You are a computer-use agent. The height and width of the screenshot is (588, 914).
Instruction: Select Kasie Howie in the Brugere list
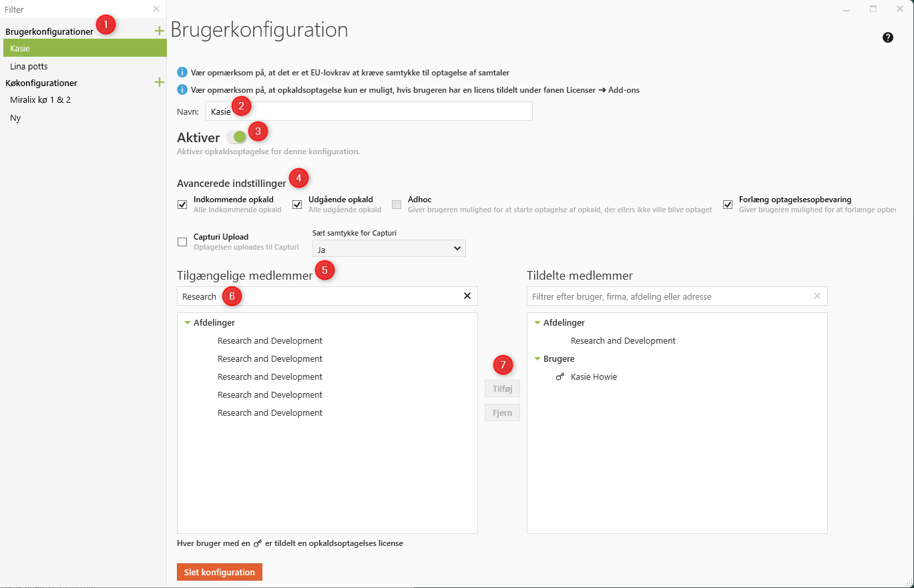[x=594, y=377]
